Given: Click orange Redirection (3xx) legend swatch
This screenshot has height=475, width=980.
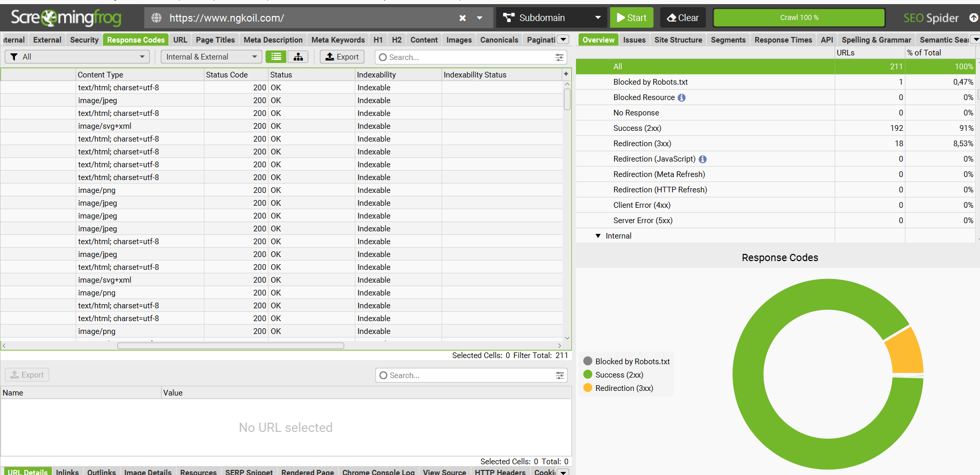Looking at the screenshot, I should point(588,388).
